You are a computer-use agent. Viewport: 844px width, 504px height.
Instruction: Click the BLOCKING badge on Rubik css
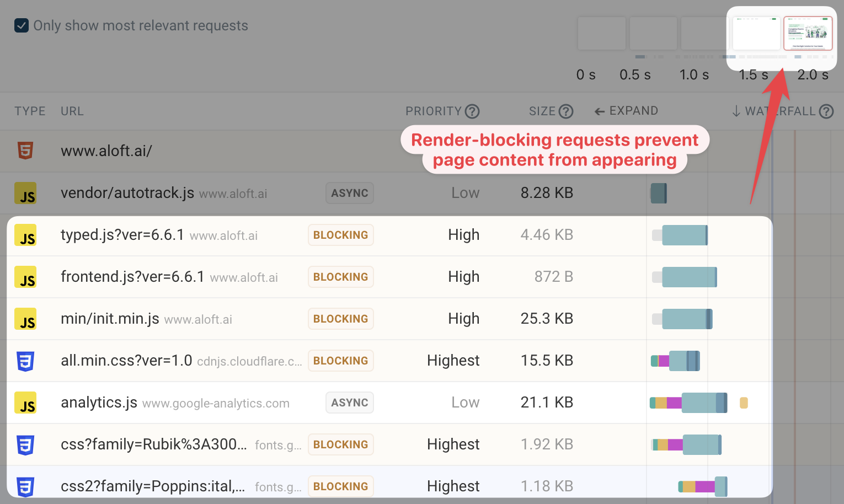(341, 444)
